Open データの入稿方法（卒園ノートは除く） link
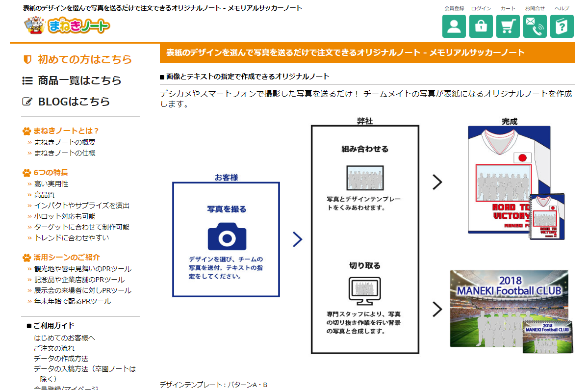 (85, 374)
